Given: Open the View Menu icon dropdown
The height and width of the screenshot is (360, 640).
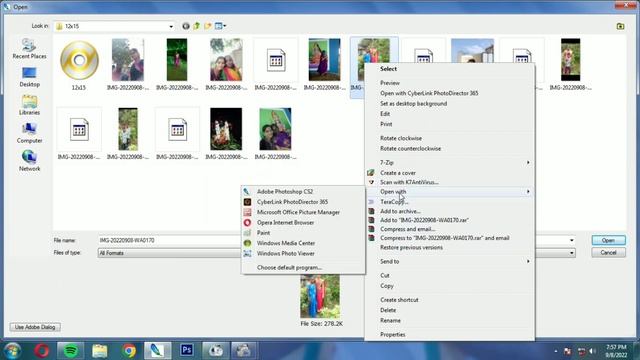Looking at the screenshot, I should click(220, 26).
